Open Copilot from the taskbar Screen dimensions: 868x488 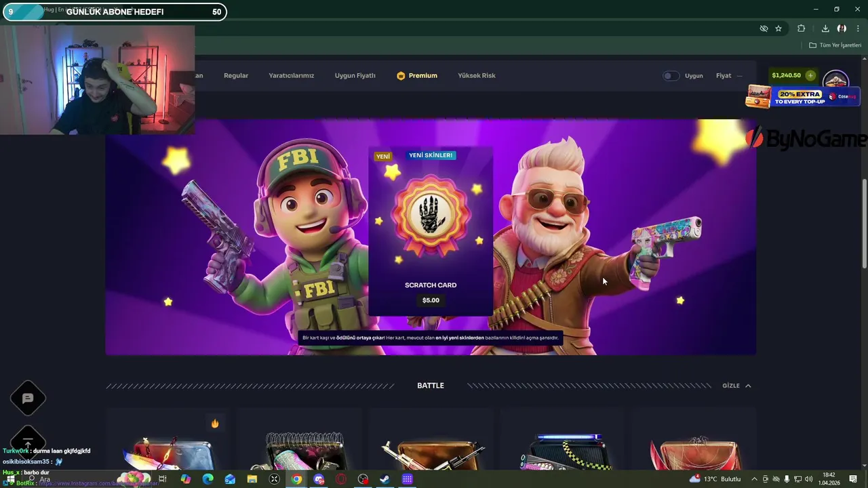click(x=186, y=479)
